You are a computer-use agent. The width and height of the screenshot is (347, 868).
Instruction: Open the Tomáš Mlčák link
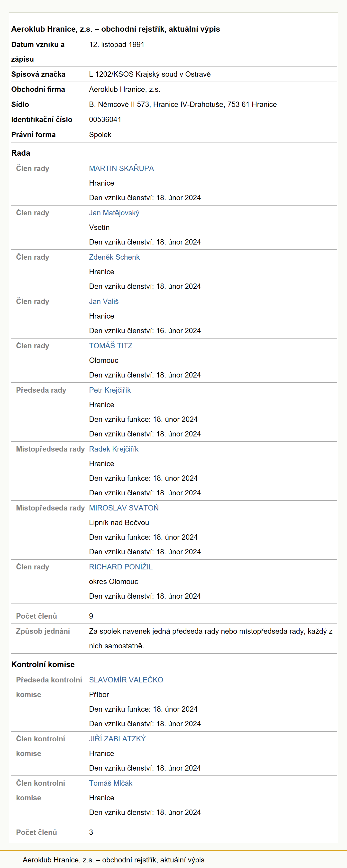pyautogui.click(x=111, y=783)
